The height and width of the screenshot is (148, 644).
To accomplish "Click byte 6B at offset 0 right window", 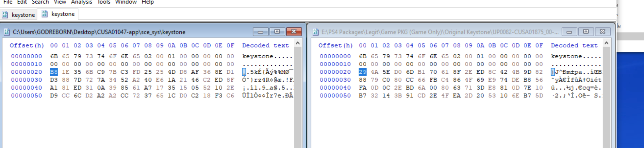I will 363,56.
